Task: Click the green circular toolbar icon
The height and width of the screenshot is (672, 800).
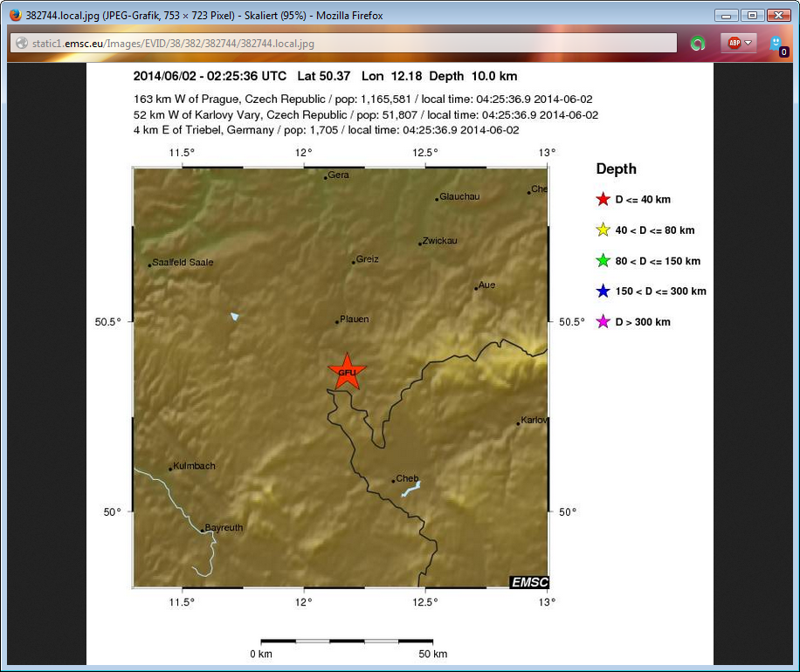Action: point(698,44)
